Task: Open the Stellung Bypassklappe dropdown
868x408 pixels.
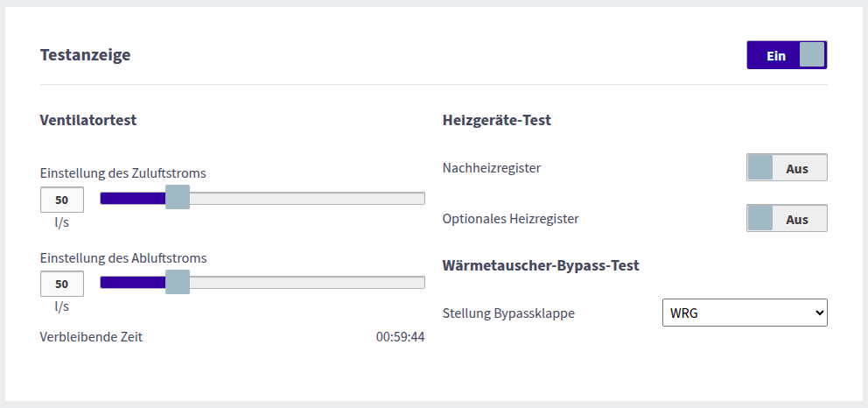Action: pyautogui.click(x=744, y=313)
